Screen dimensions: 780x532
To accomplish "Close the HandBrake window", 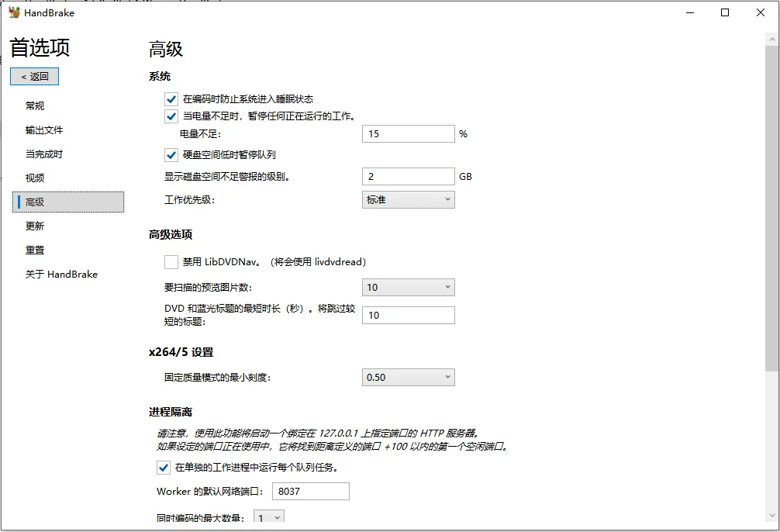I will click(x=761, y=12).
